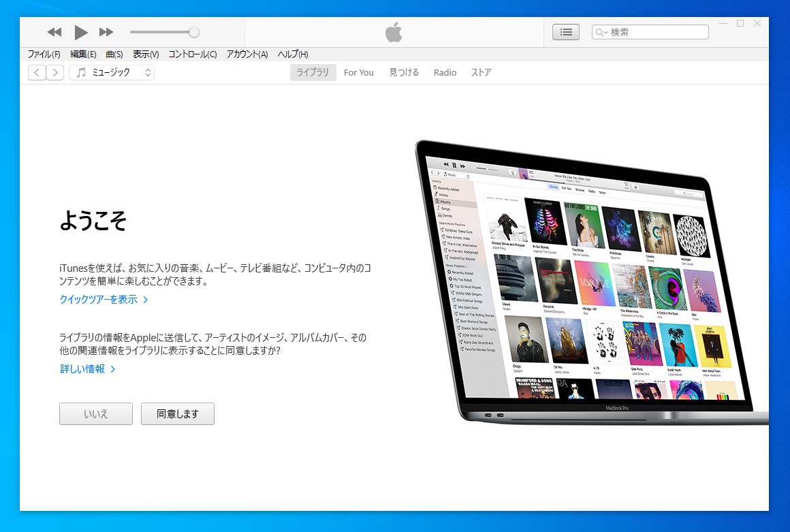Viewport: 790px width, 532px height.
Task: Go back with the left chevron button
Action: coord(37,72)
